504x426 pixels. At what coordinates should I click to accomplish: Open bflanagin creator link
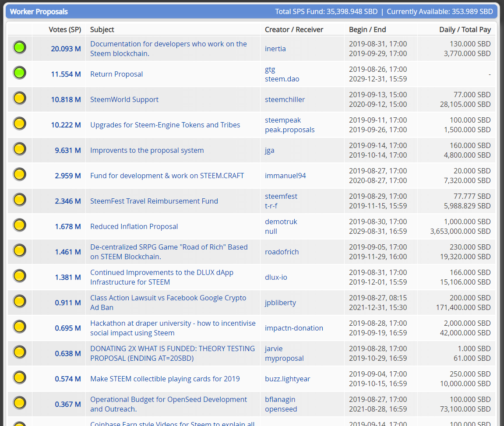point(280,399)
